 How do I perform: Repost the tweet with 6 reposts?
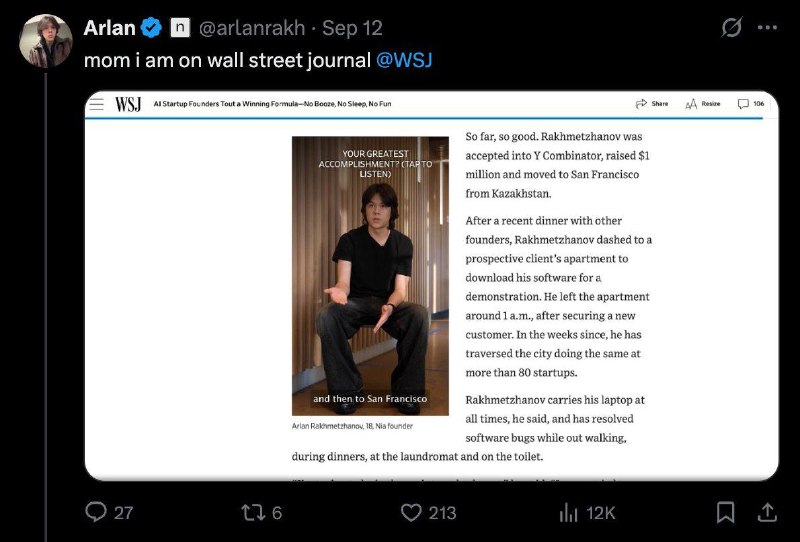tap(253, 512)
